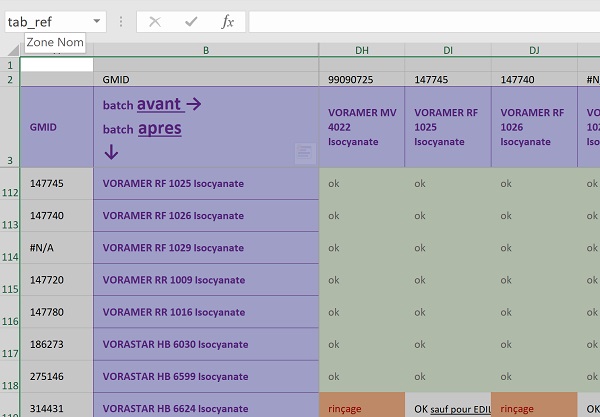Click the OK sauf pour EDIL cell
This screenshot has width=600, height=417.
[448, 405]
